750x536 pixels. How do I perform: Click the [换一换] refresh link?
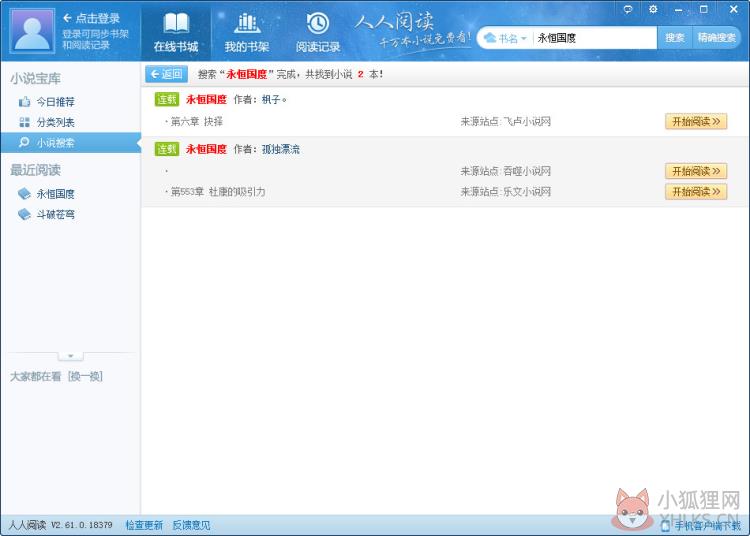(x=86, y=376)
